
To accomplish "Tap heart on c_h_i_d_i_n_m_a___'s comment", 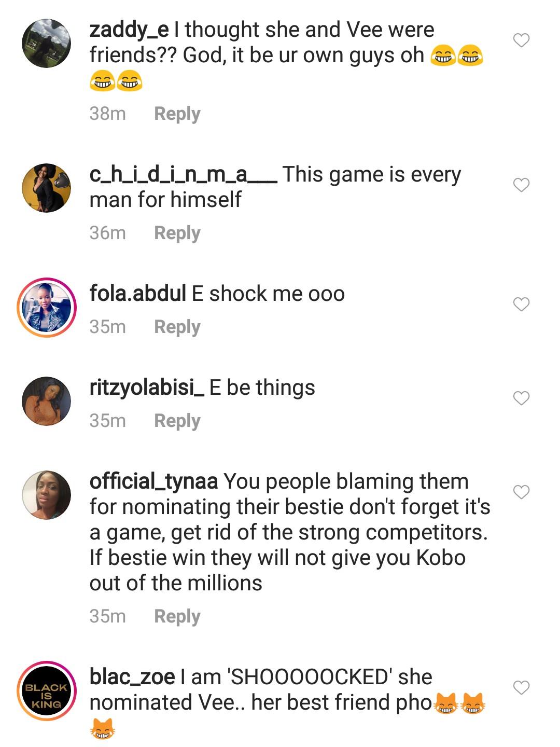I will pos(521,185).
